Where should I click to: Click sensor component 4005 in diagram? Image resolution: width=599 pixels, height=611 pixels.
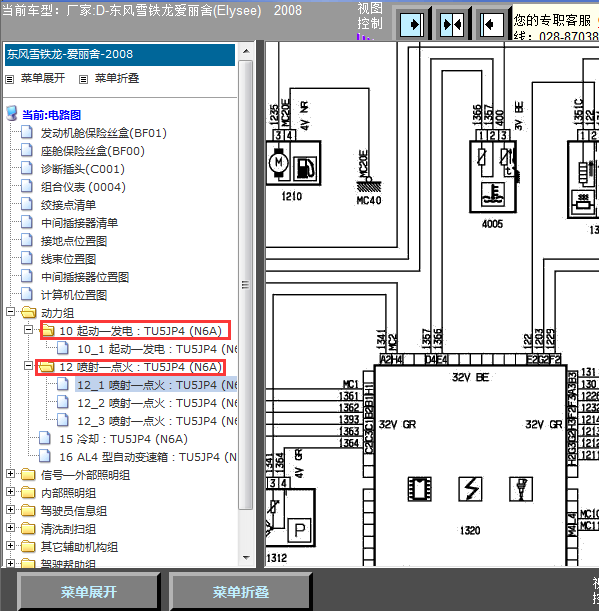(x=493, y=177)
